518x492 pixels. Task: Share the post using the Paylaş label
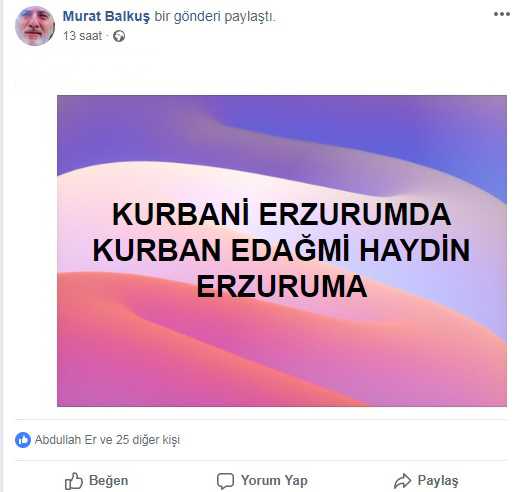(x=438, y=481)
